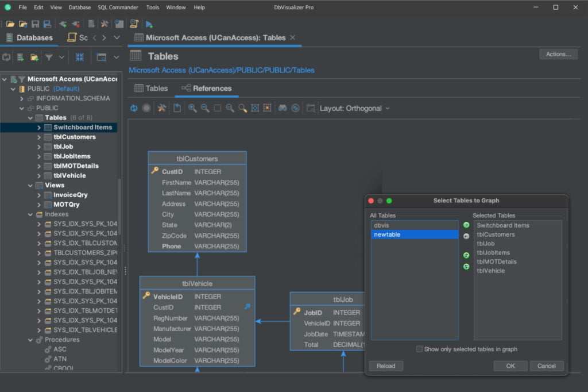Collapse the Tables tree node
Viewport: 588px width, 392px height.
click(30, 118)
